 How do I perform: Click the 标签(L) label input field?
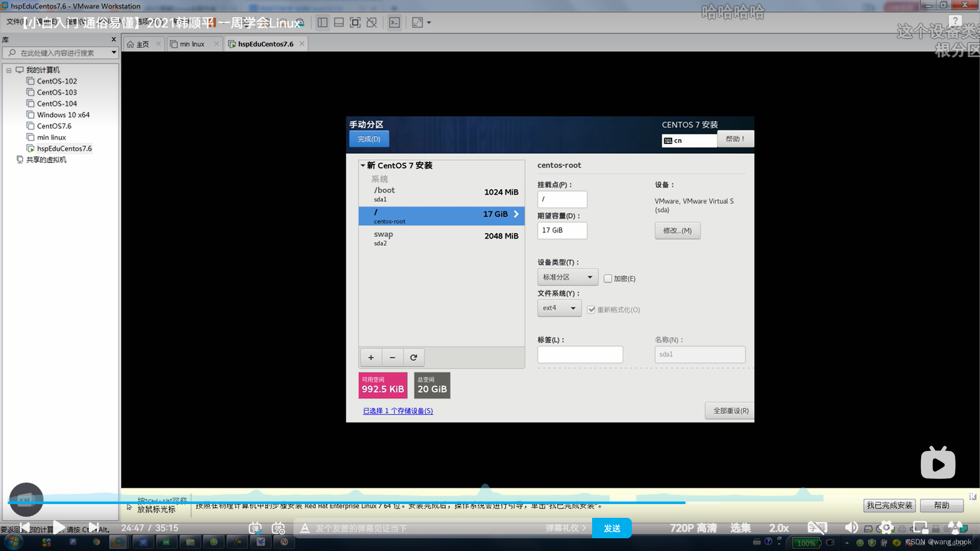[x=580, y=354]
